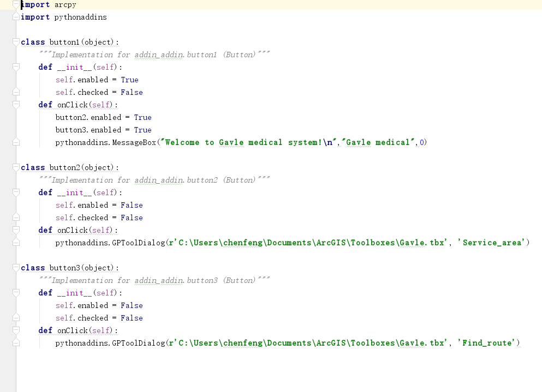
Task: Click the word arcpy on first line
Action: (65, 5)
